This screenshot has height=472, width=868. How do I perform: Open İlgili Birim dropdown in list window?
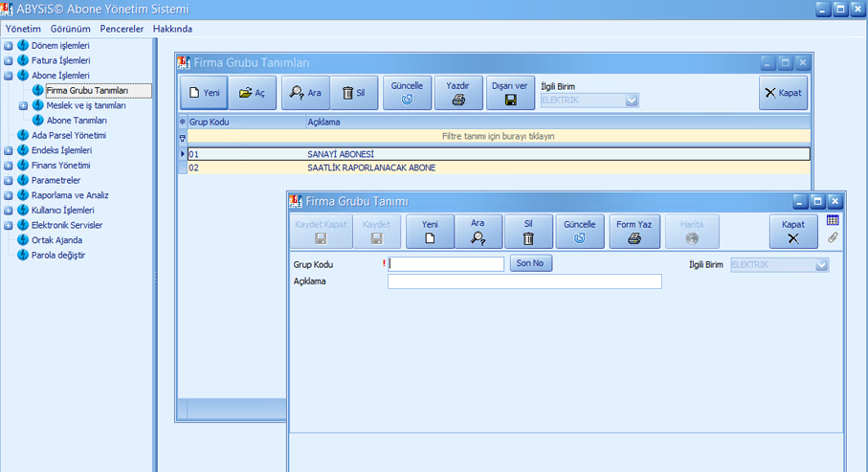click(632, 101)
